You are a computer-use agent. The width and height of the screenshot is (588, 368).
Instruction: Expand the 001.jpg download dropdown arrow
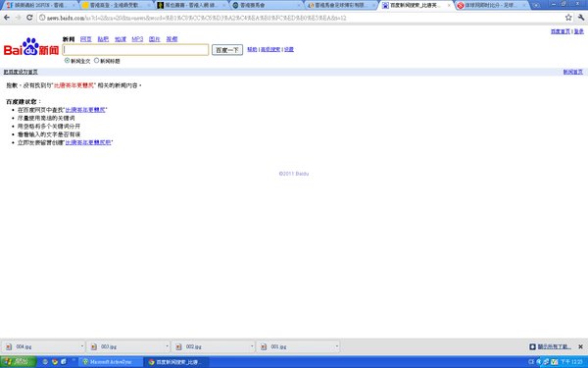click(x=337, y=346)
